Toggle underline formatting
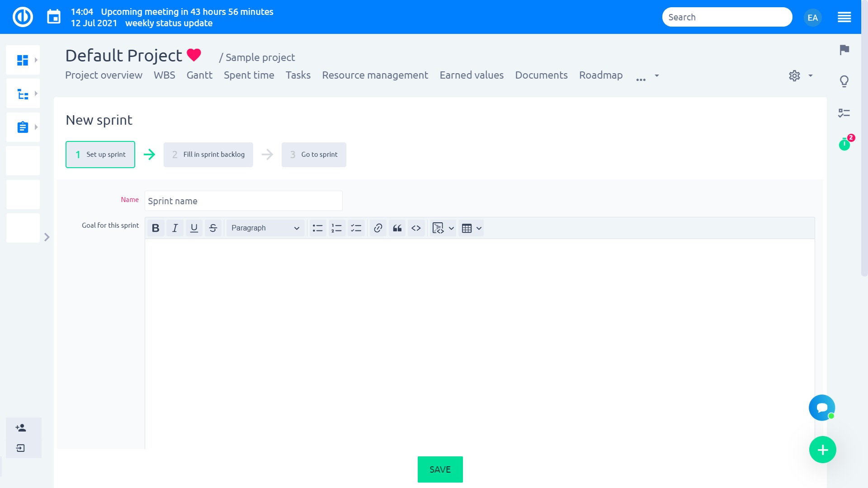The height and width of the screenshot is (488, 868). (x=194, y=228)
